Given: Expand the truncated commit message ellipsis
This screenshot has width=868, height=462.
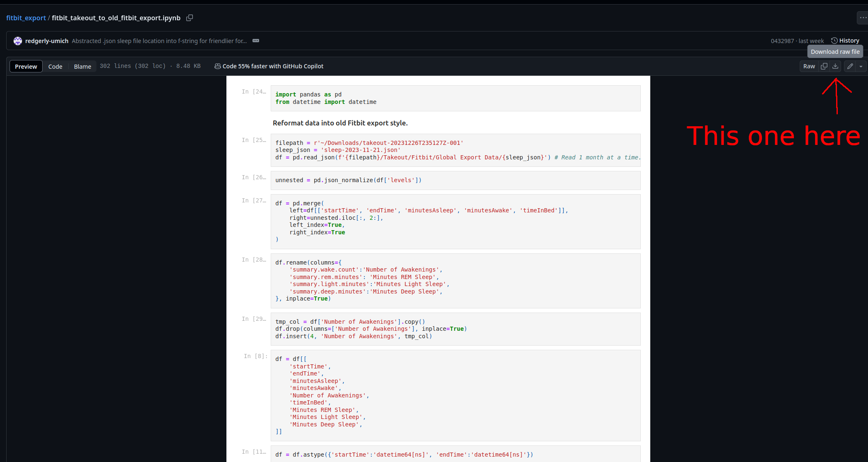Looking at the screenshot, I should [x=256, y=41].
